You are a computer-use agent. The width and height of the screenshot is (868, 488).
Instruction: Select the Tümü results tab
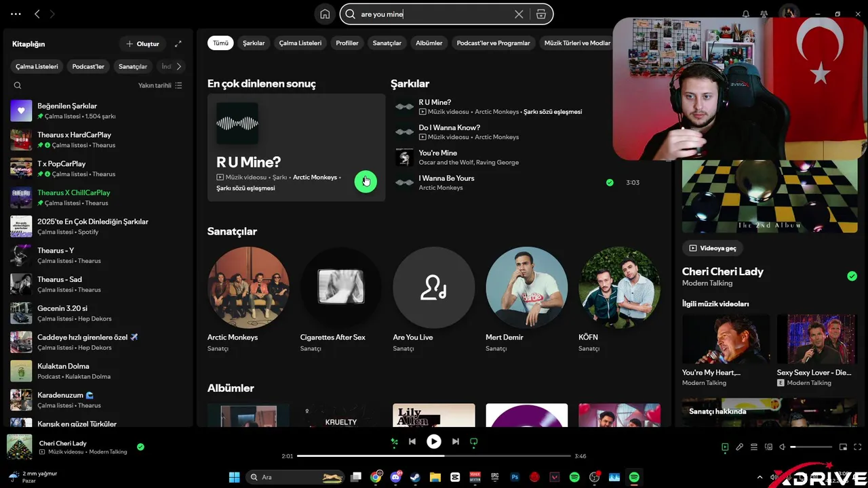(220, 43)
